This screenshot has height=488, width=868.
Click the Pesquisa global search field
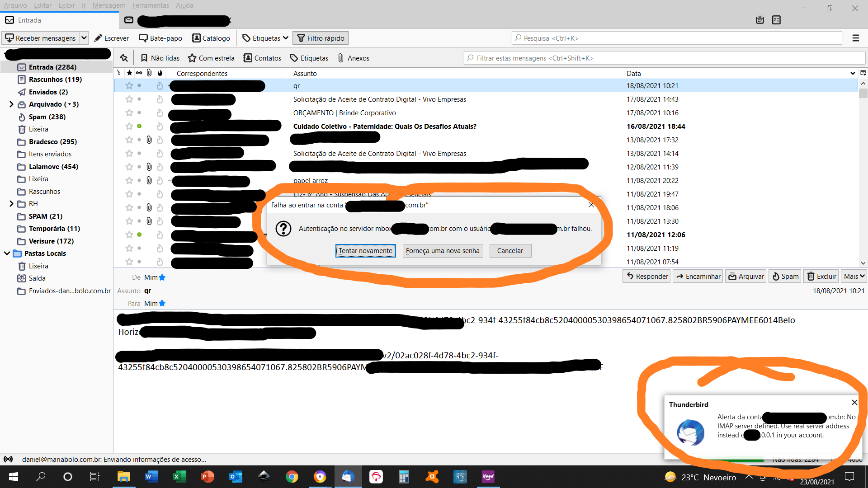pos(677,38)
